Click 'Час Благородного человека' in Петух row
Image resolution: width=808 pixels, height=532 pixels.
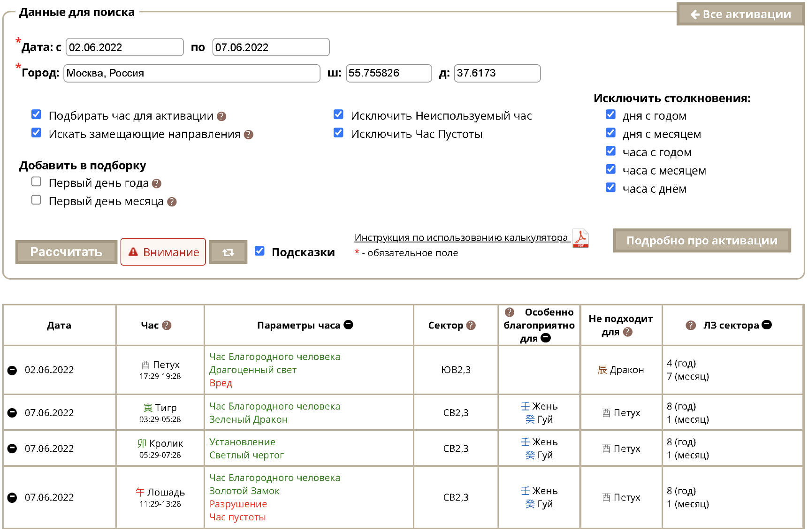[x=274, y=357]
